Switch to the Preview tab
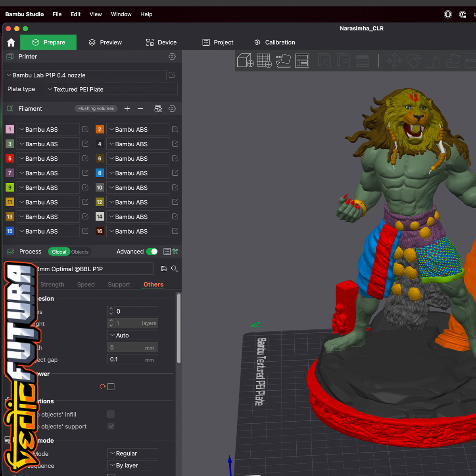 (x=105, y=42)
